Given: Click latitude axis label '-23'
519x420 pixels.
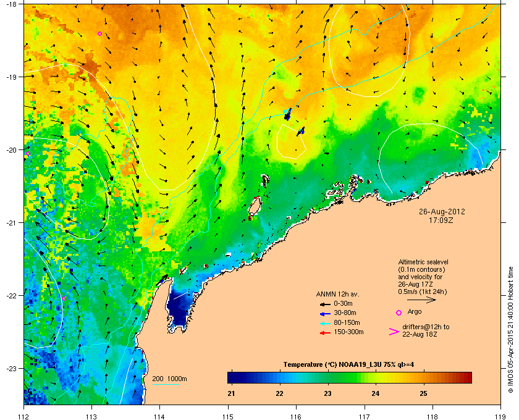Looking at the screenshot, I should point(11,368).
